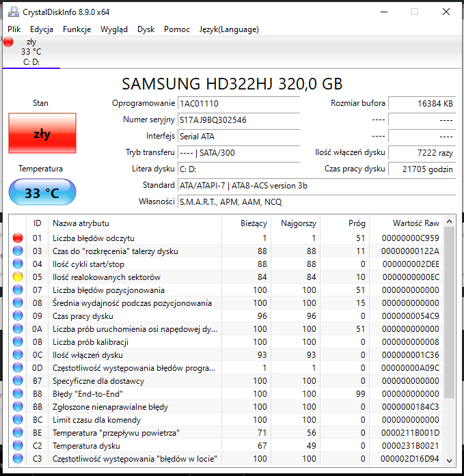The height and width of the screenshot is (476, 464).
Task: Click the blue status icon for attribute B7
Action: (x=18, y=380)
